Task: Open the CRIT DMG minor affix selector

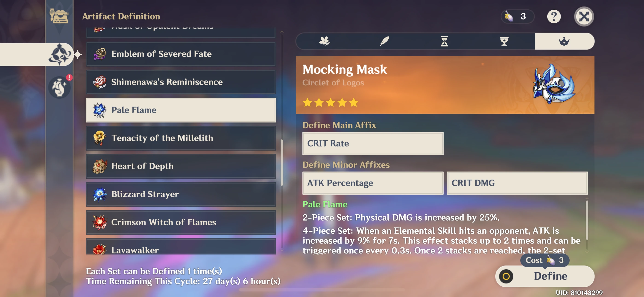Action: pos(517,183)
